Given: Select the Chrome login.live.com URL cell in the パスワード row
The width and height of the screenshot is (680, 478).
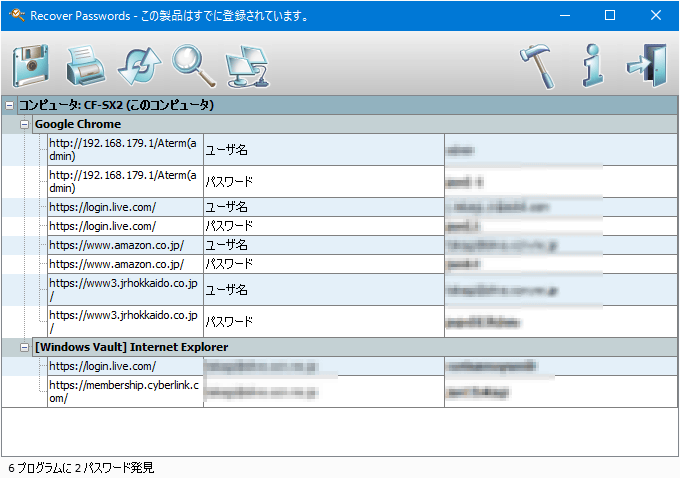Looking at the screenshot, I should pyautogui.click(x=125, y=226).
